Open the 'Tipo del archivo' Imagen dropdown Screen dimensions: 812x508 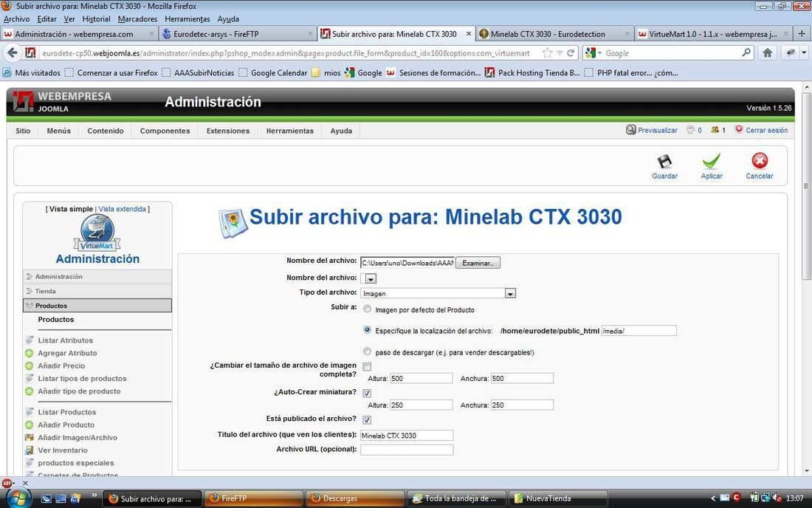coord(510,294)
